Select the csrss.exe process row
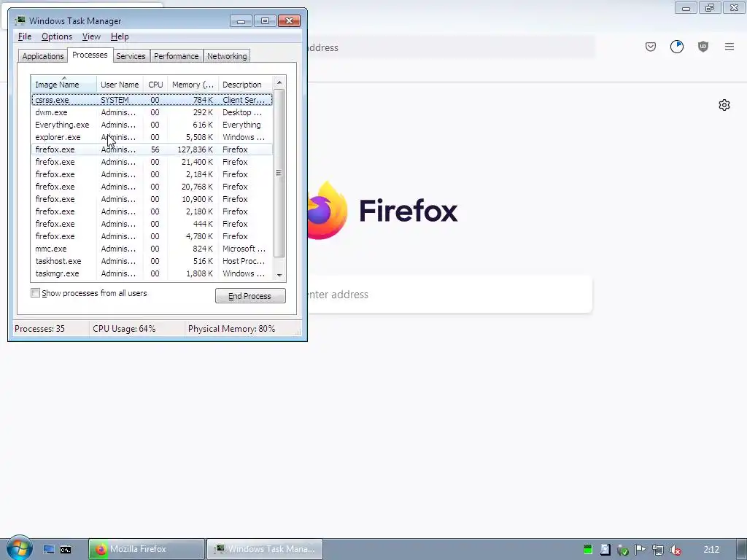This screenshot has width=747, height=560. 152,99
